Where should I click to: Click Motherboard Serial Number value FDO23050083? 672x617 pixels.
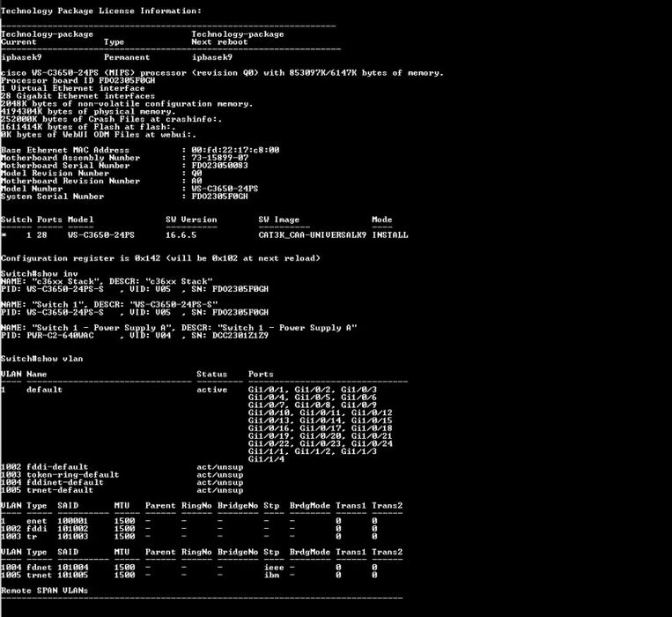[220, 166]
